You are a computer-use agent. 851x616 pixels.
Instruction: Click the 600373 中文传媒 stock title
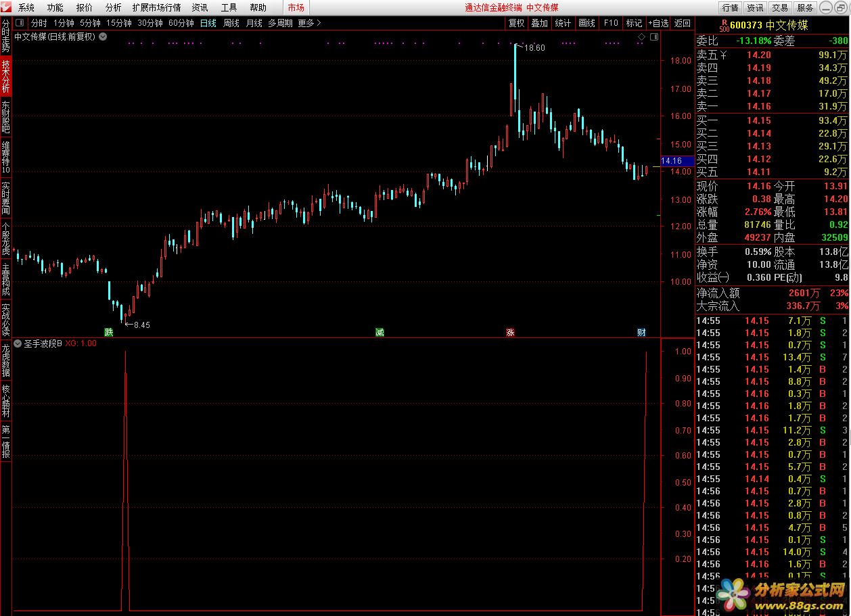[769, 25]
